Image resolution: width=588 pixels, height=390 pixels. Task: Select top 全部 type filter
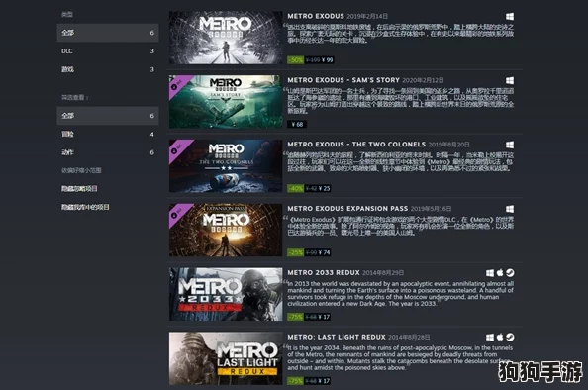[x=108, y=33]
